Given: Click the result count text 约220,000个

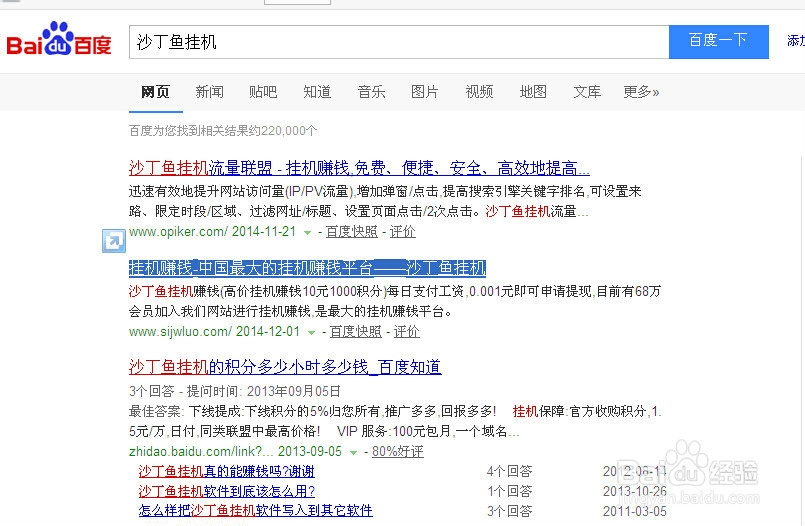Looking at the screenshot, I should 283,131.
